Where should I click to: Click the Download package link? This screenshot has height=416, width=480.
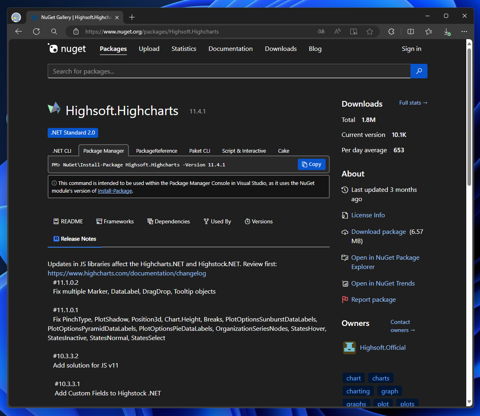(378, 232)
